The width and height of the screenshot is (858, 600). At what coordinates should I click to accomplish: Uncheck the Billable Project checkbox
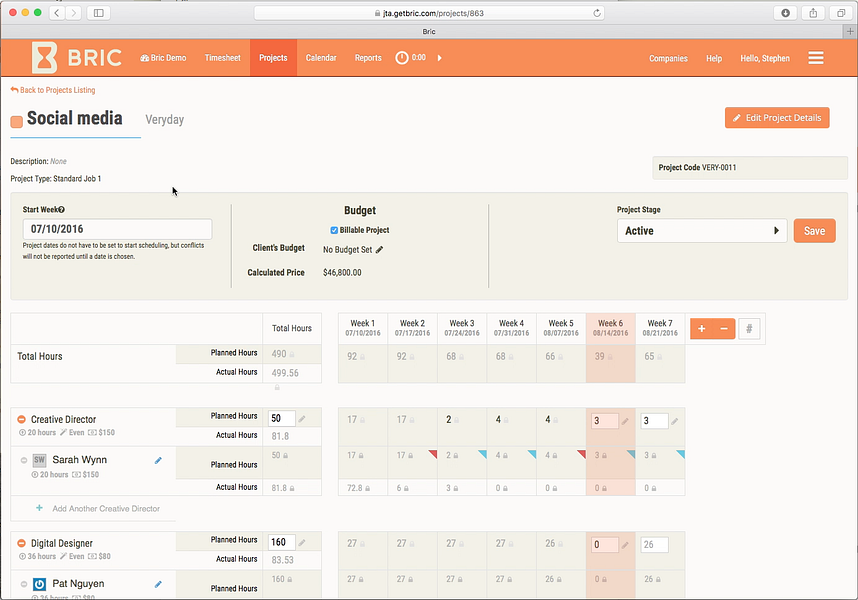pos(334,230)
